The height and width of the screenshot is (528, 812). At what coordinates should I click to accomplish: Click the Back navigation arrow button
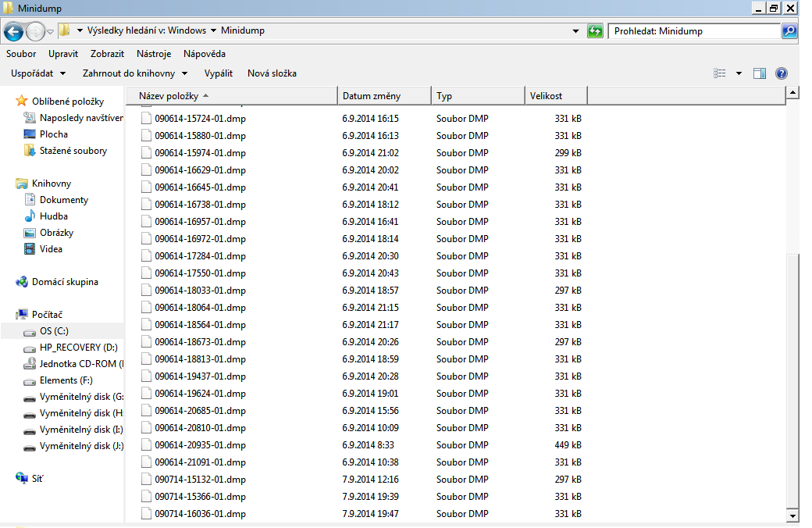pos(13,31)
